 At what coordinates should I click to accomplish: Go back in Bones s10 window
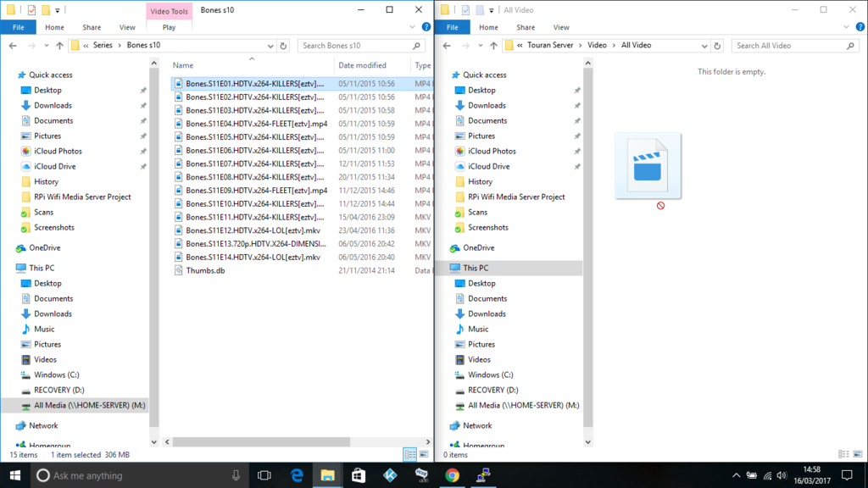click(13, 46)
